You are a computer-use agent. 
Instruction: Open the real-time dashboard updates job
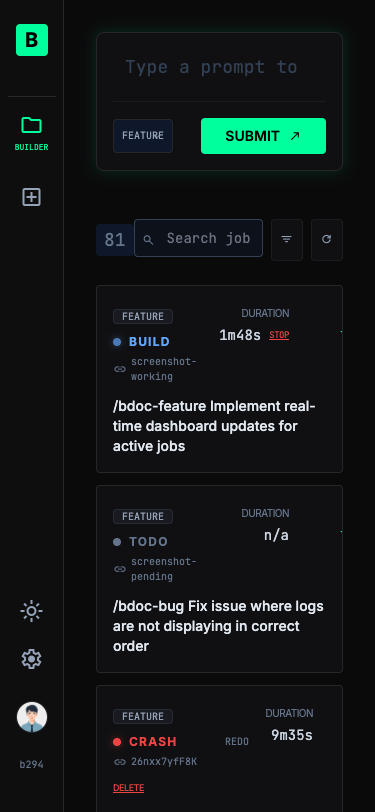point(214,426)
